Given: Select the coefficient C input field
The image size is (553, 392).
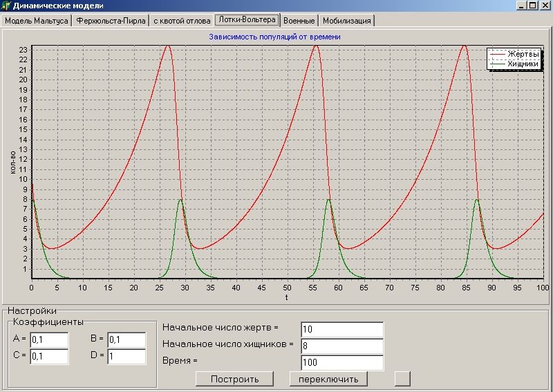Looking at the screenshot, I should pyautogui.click(x=49, y=356).
